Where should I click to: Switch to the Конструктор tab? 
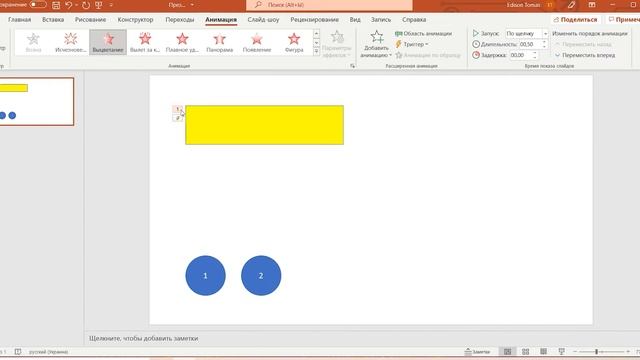tap(135, 20)
